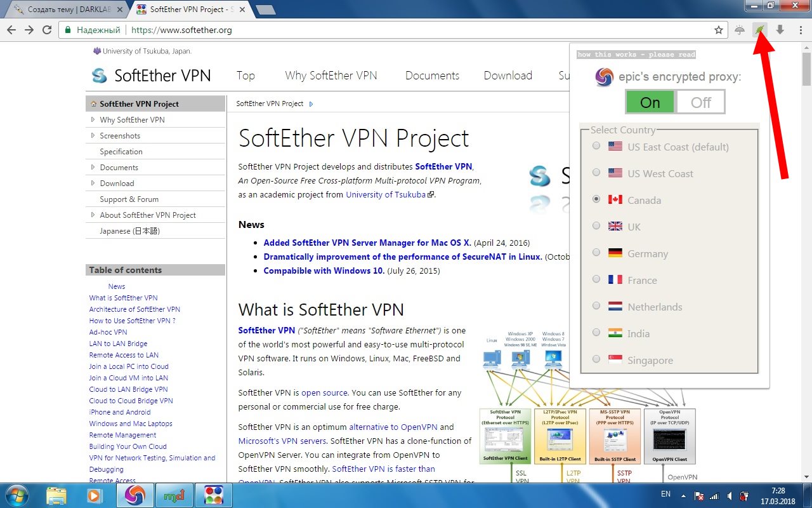Click the breadcrumb arrow after SoftEther VPN Project
812x508 pixels.
[311, 104]
